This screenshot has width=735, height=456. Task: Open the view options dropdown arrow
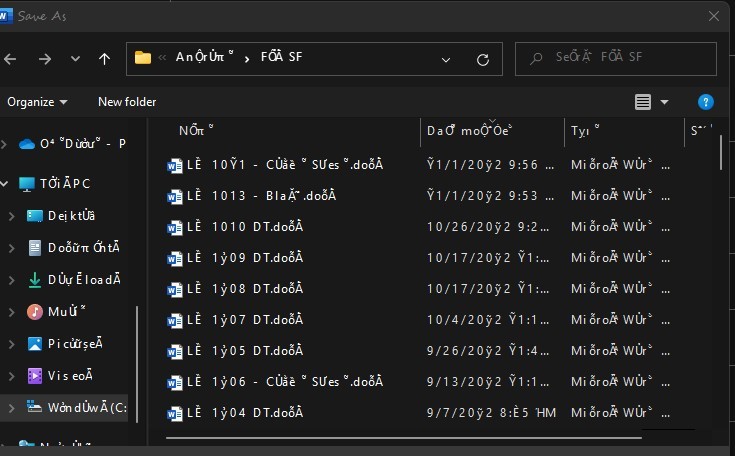[664, 102]
